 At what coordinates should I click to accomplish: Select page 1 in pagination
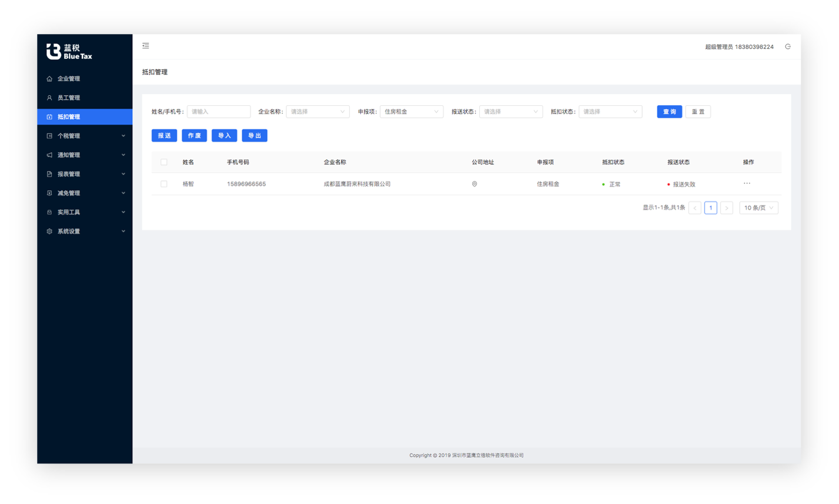click(711, 208)
